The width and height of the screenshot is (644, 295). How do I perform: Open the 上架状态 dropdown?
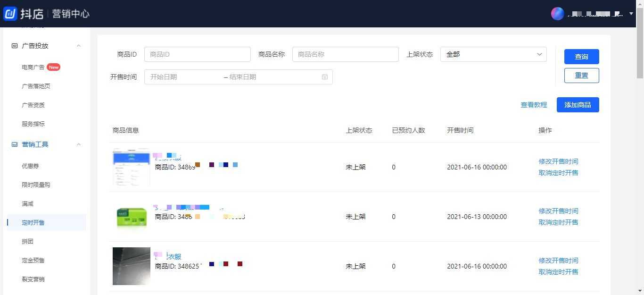[493, 54]
